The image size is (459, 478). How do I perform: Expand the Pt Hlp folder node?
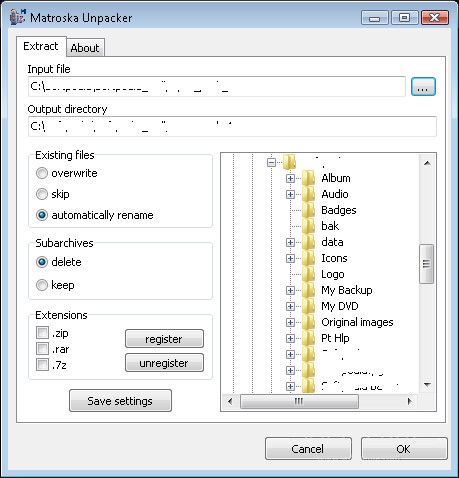pos(290,338)
